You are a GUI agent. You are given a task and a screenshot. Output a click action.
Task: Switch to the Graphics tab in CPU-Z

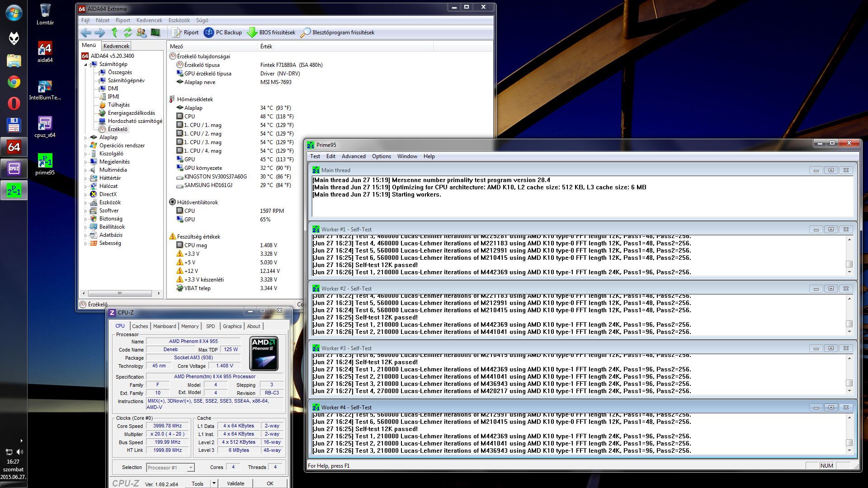tap(232, 326)
